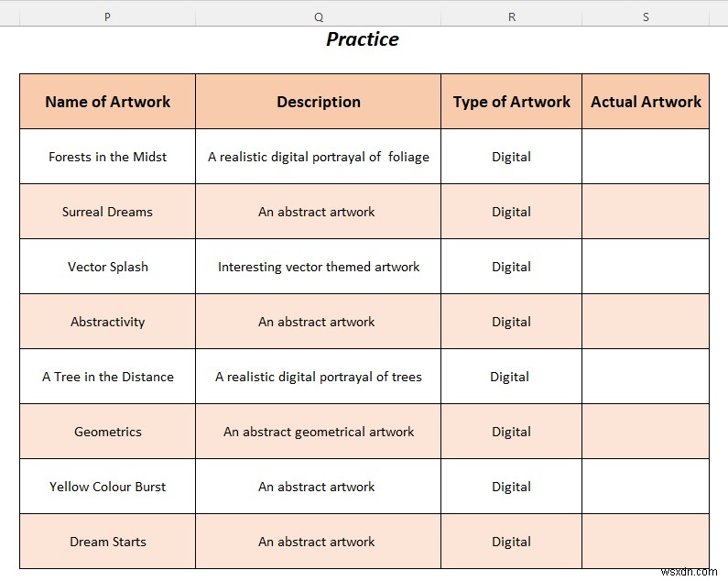The image size is (728, 581).
Task: Select the 'Description' header cell
Action: pyautogui.click(x=318, y=102)
